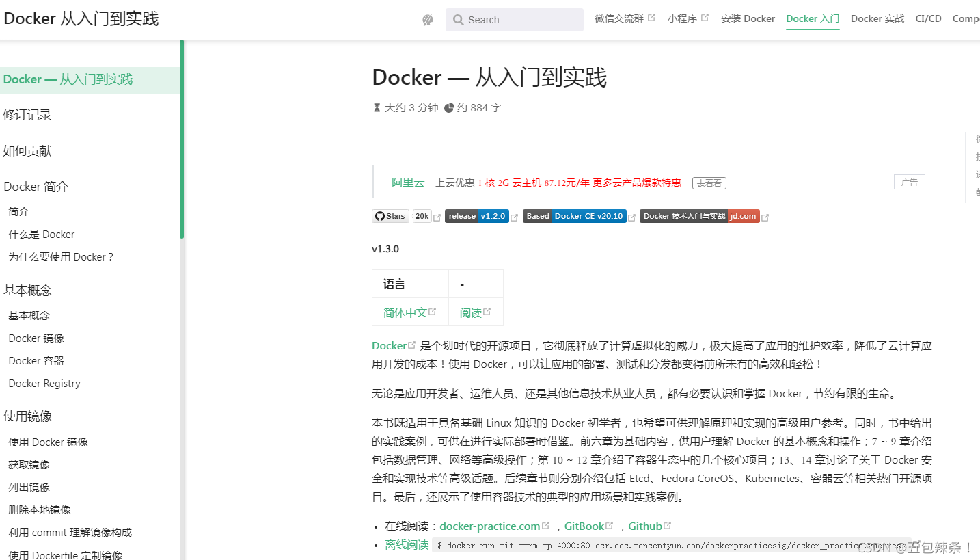The height and width of the screenshot is (560, 980).
Task: Click the hourglass reading-time icon
Action: point(377,108)
